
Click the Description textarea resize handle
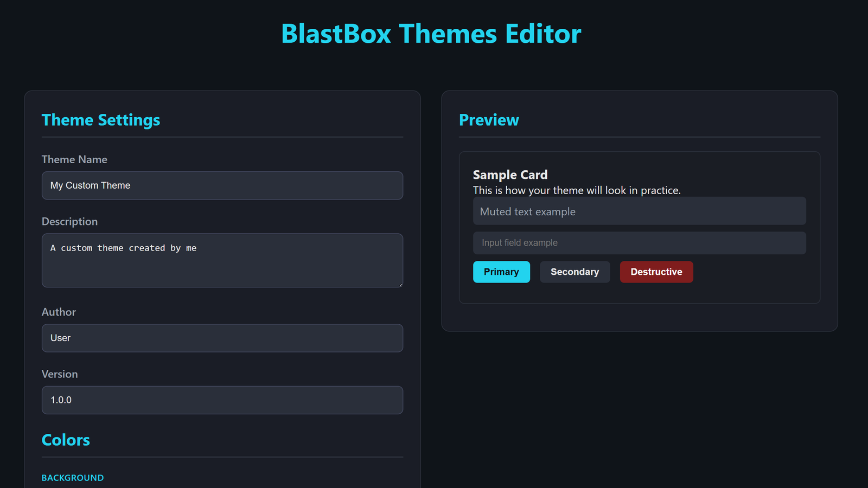coord(400,285)
